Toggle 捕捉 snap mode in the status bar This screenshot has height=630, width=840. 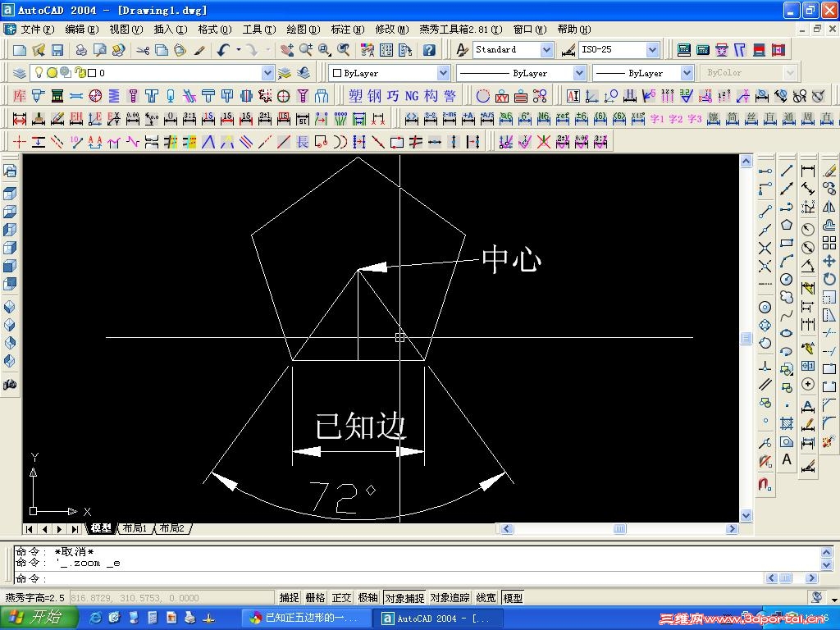pos(290,597)
